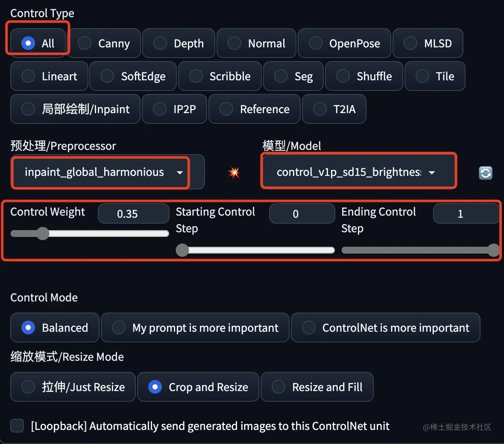This screenshot has height=444, width=504.
Task: Choose the Tile control type
Action: click(x=434, y=76)
